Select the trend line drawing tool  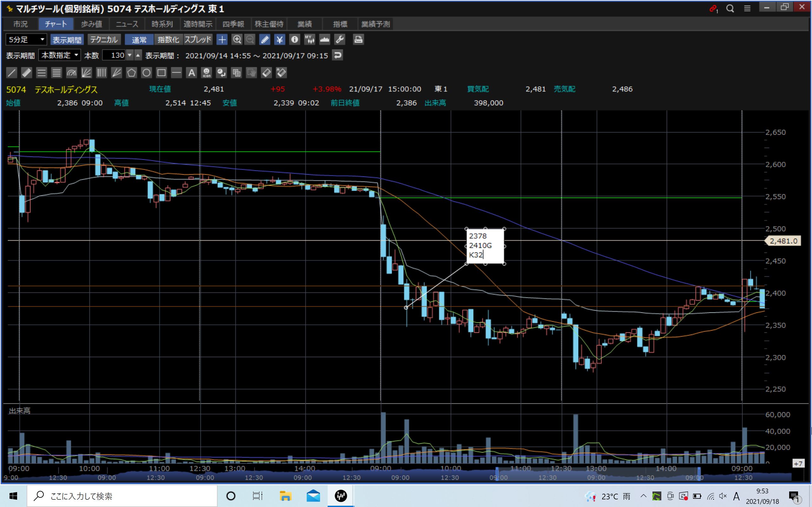(x=11, y=73)
